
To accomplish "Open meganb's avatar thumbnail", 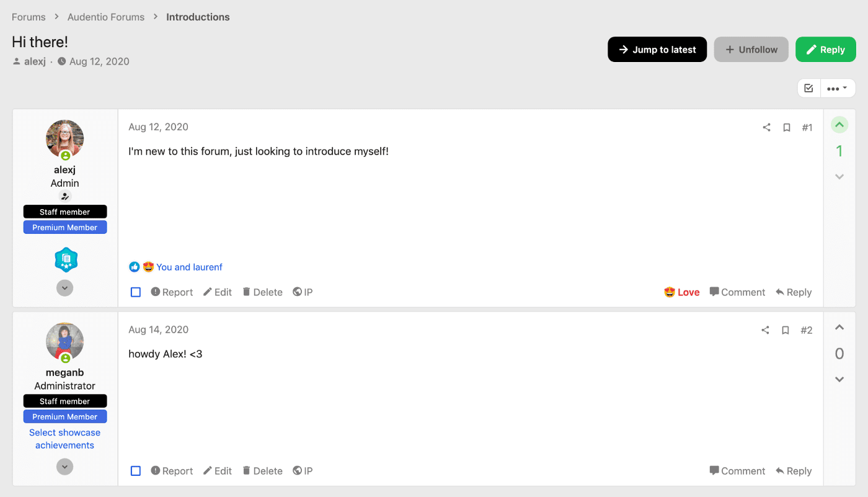I will coord(65,341).
